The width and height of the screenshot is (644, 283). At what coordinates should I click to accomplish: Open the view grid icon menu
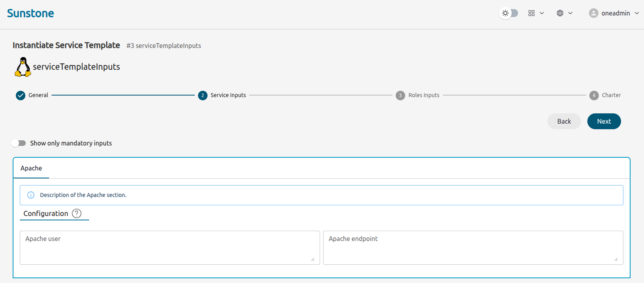tap(532, 13)
